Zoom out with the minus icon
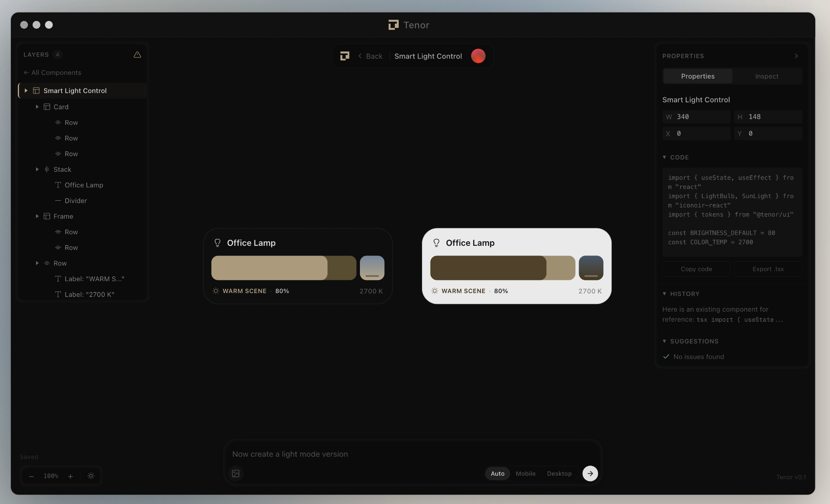830x504 pixels. point(31,476)
